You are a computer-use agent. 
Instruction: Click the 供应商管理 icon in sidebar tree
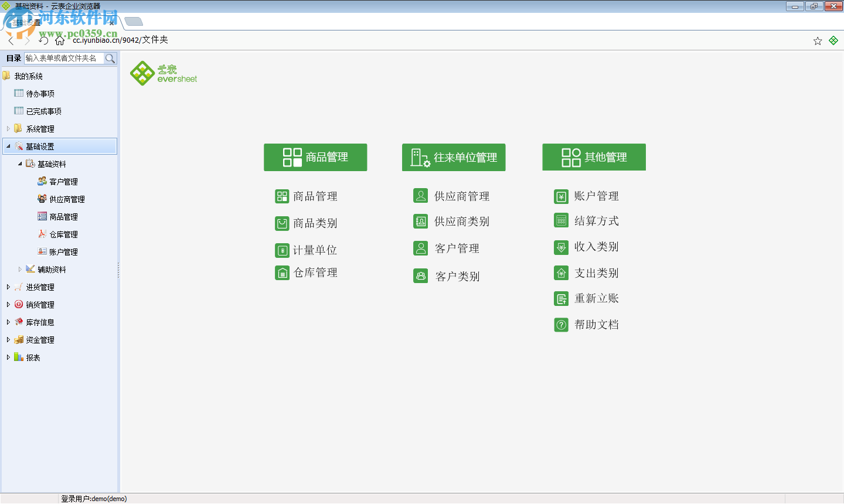click(x=42, y=199)
